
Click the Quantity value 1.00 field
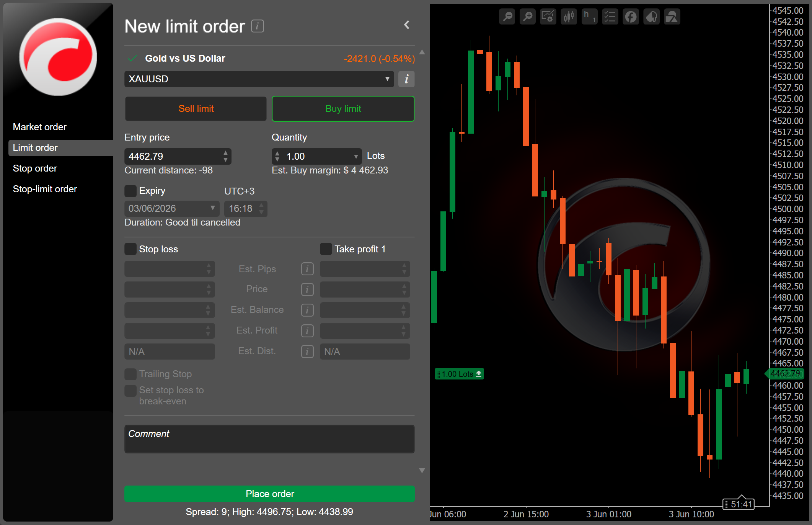point(317,156)
